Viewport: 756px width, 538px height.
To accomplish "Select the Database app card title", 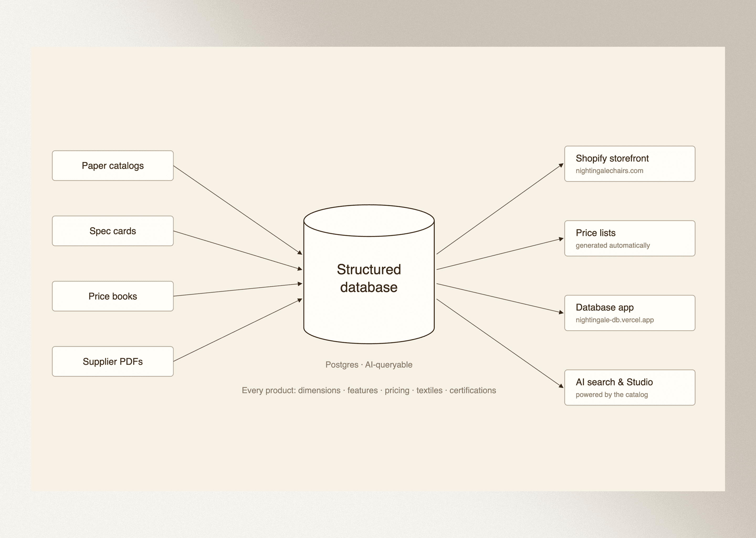I will (605, 307).
